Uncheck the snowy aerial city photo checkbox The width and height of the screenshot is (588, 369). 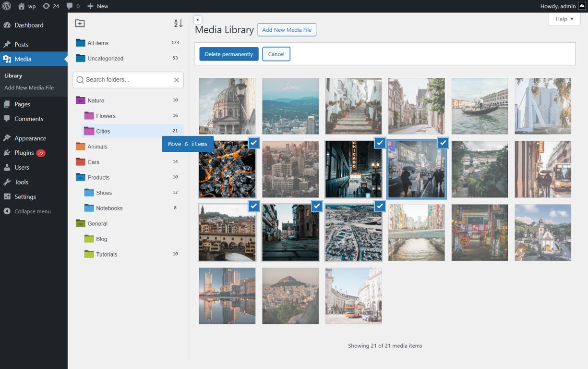point(380,206)
